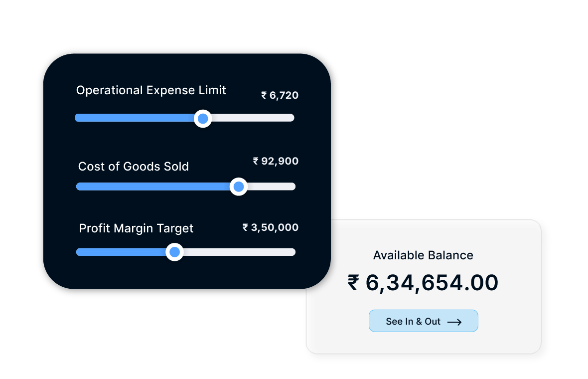588x379 pixels.
Task: Click the rupee symbol beside the balance amount
Action: click(x=354, y=283)
